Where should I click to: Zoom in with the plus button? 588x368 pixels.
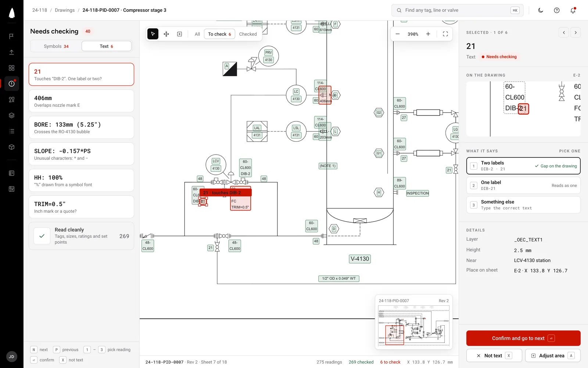point(428,34)
